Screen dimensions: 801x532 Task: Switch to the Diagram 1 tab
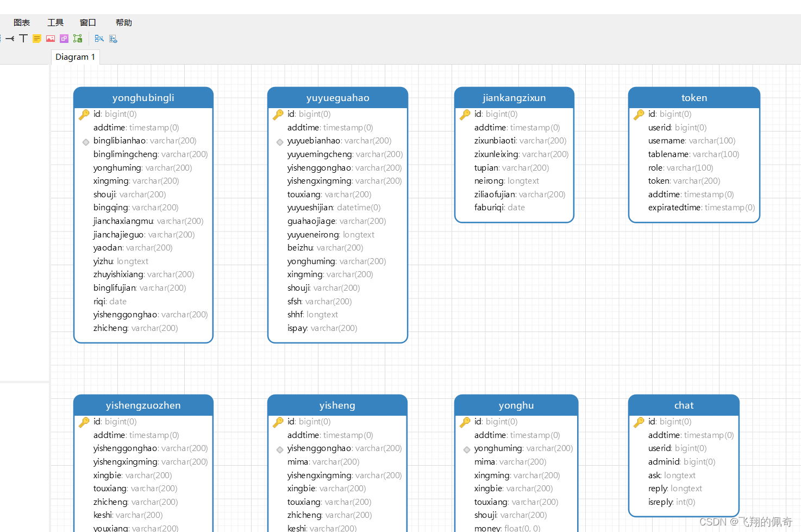point(76,57)
